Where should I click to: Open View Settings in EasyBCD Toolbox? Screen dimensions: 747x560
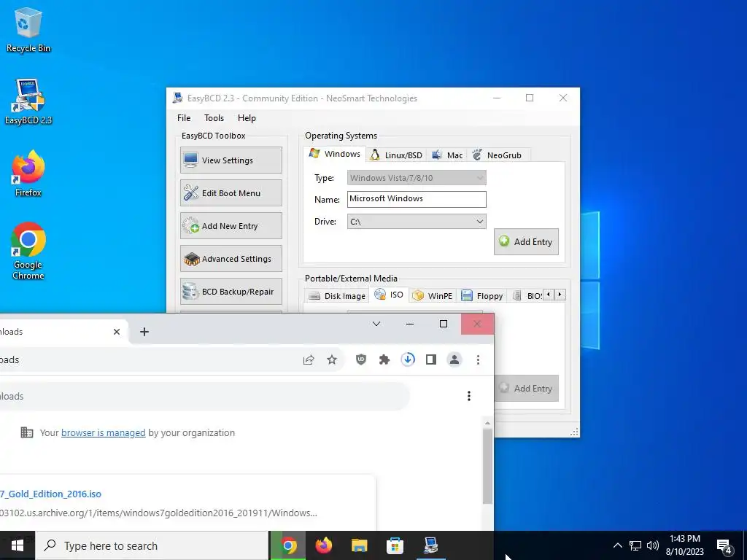(x=231, y=160)
